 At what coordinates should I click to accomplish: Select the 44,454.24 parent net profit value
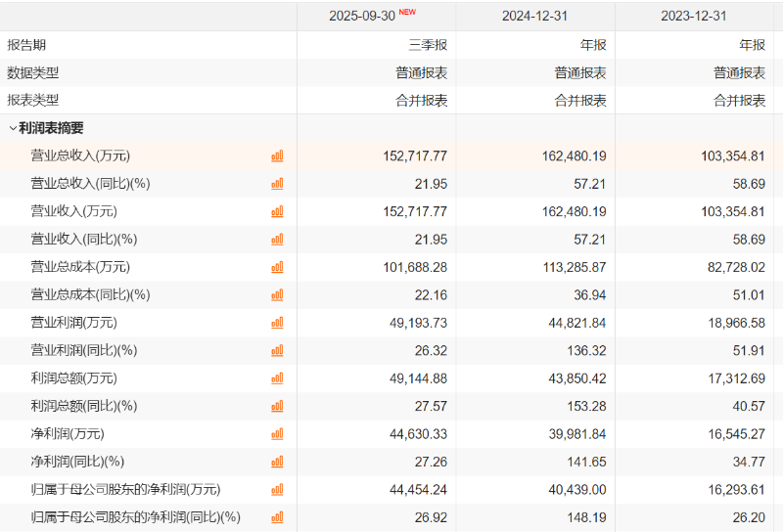click(419, 490)
